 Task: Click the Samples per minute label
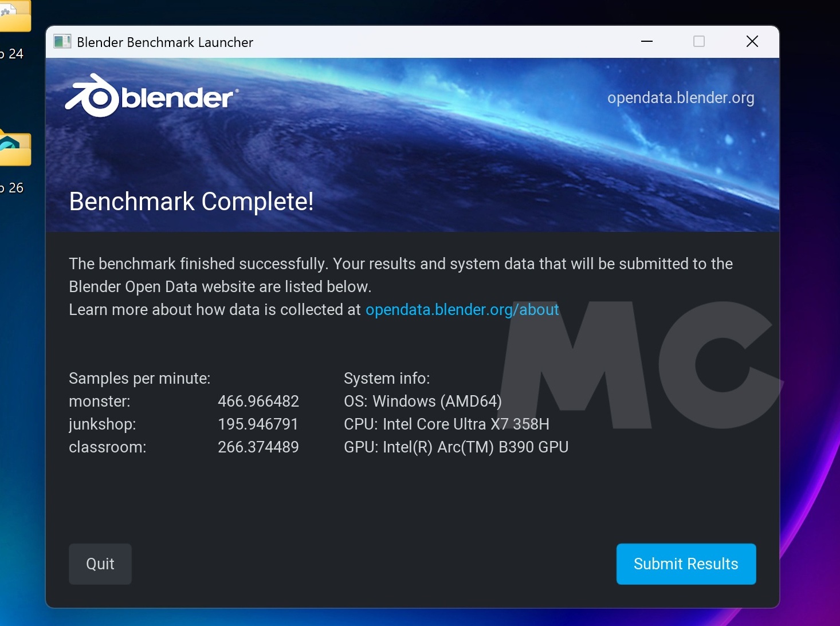click(x=139, y=378)
